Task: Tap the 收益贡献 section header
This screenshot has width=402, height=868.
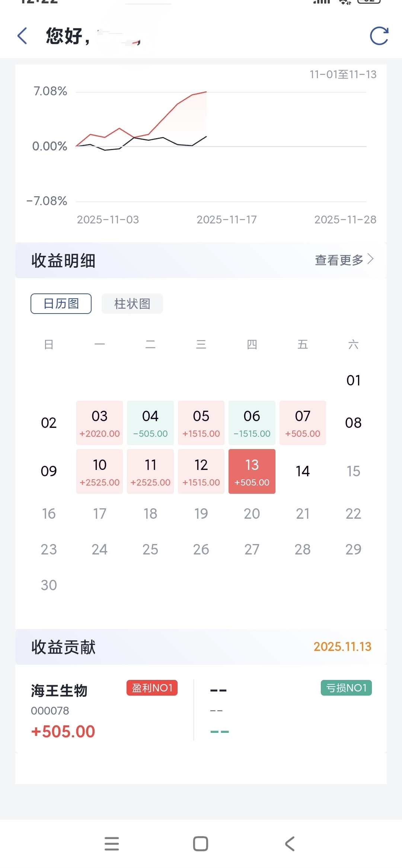Action: click(x=63, y=647)
